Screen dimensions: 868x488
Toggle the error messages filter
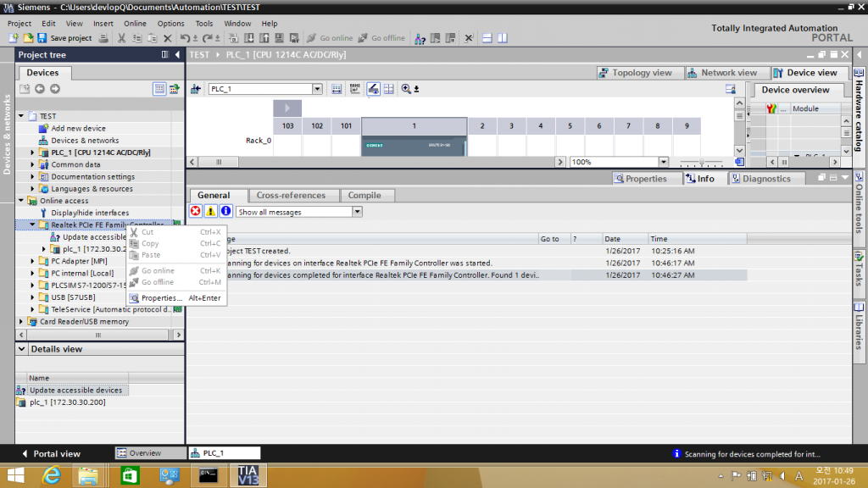[x=196, y=211]
